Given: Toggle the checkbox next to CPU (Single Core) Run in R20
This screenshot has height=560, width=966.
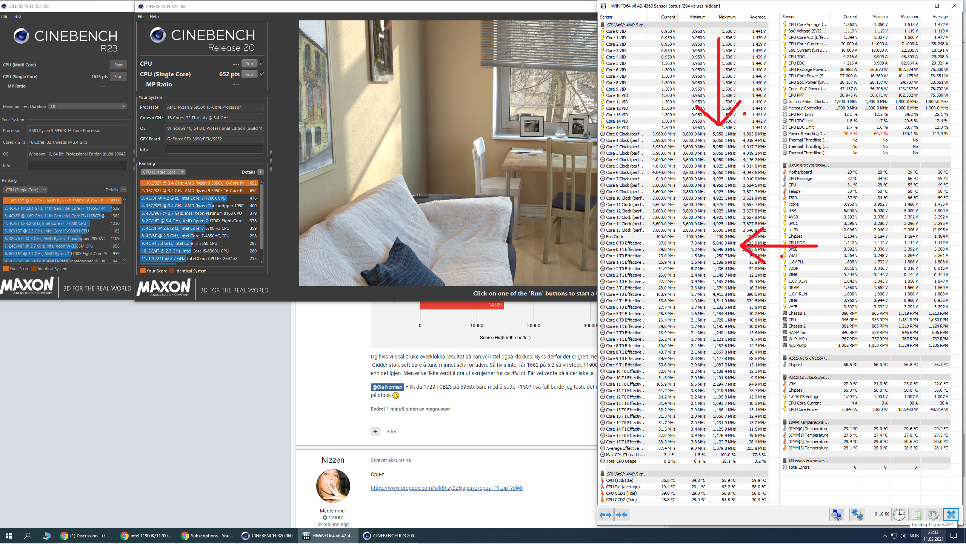Looking at the screenshot, I should point(262,74).
